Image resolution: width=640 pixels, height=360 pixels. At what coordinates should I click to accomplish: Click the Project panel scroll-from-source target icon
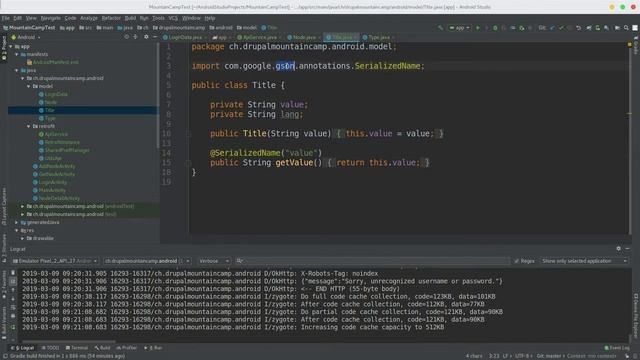point(127,37)
